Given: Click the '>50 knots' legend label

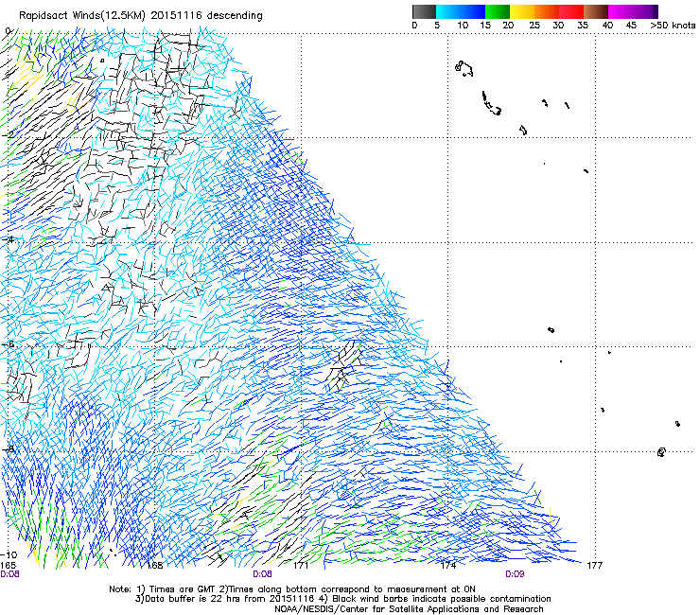Looking at the screenshot, I should [x=673, y=26].
